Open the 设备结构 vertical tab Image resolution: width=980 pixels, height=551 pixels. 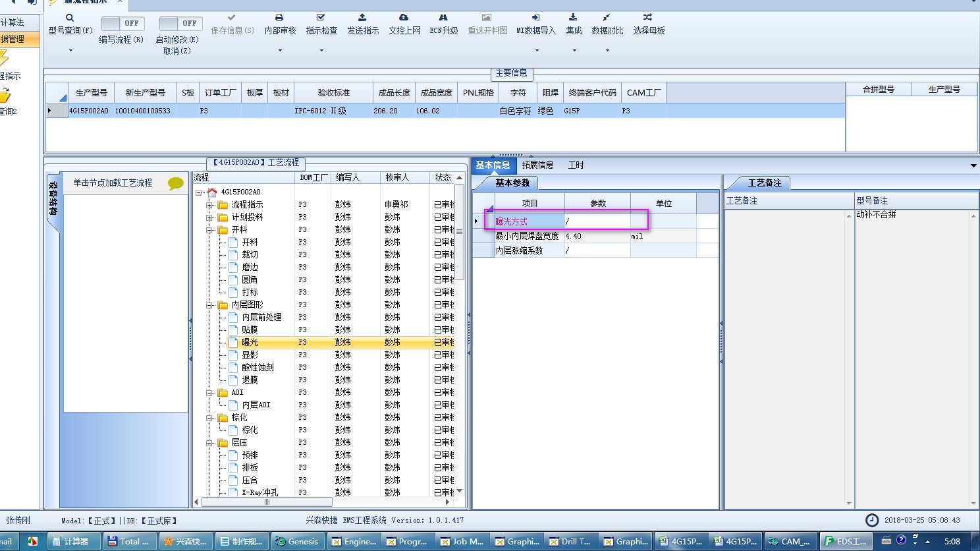point(53,199)
